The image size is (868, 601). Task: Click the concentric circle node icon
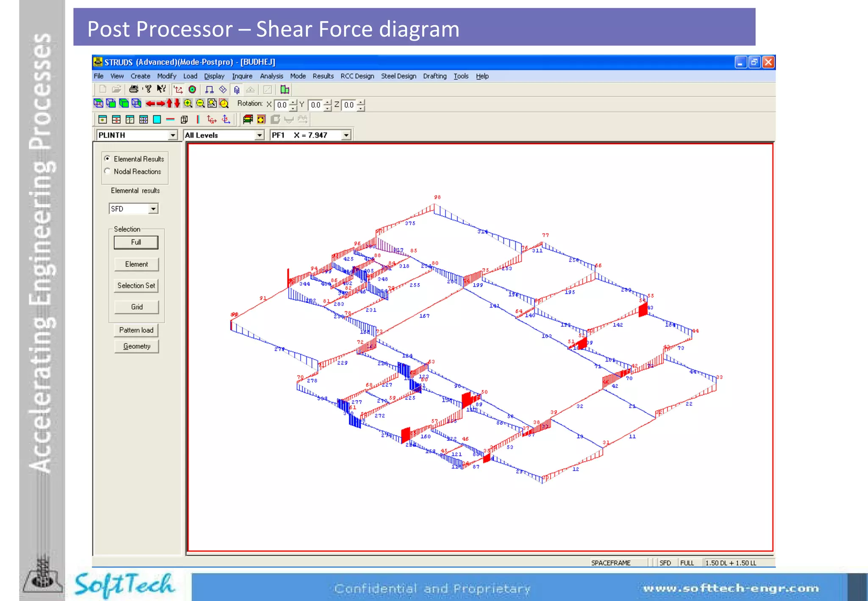[192, 89]
